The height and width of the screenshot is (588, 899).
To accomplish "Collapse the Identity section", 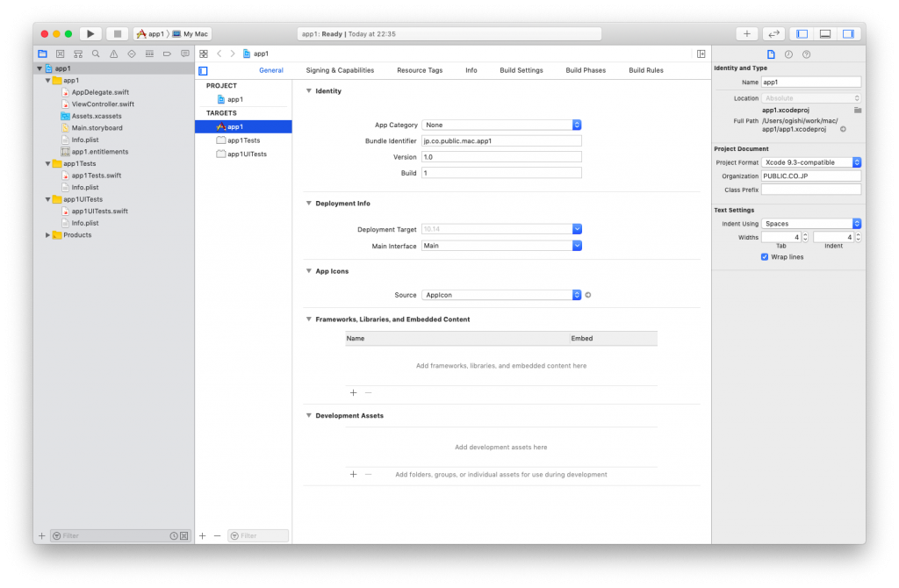I will click(308, 91).
